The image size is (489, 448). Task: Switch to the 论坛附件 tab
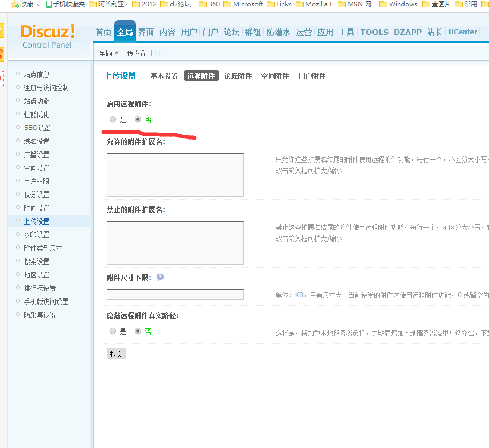point(238,76)
